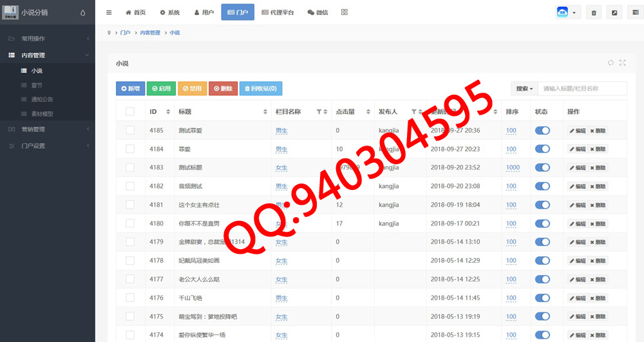
Task: Open the user avatar dropdown in the header
Action: (567, 12)
